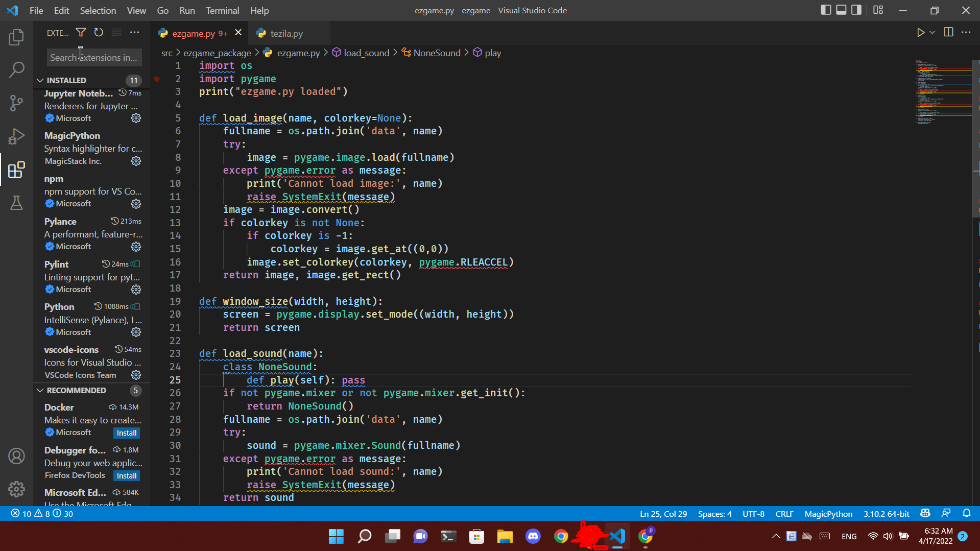Open manage gear for Pylint extension

pos(136,290)
